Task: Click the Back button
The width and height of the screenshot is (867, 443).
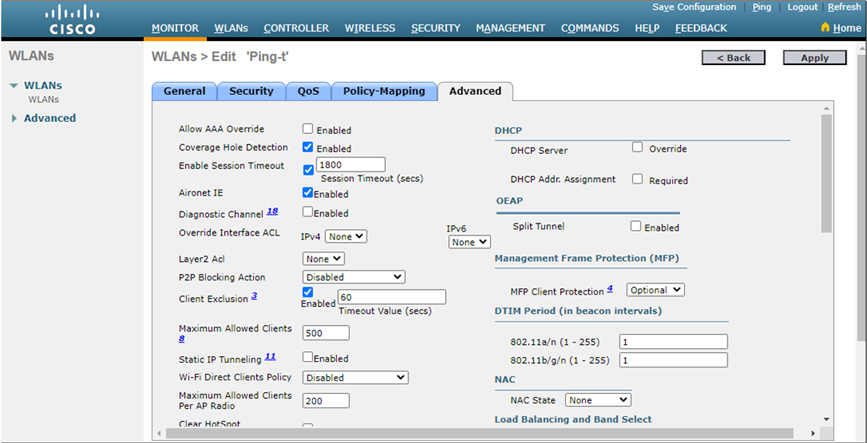Action: (x=733, y=58)
